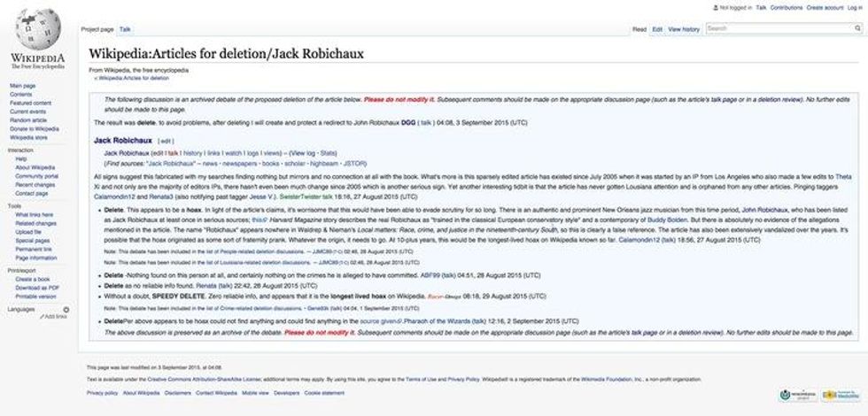Click the Create account link
Image resolution: width=868 pixels, height=416 pixels.
825,8
